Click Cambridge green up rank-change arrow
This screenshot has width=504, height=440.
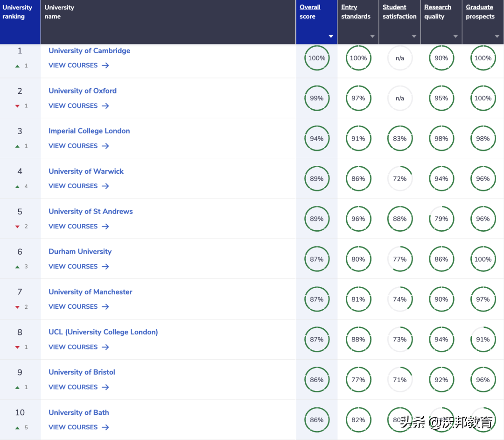(17, 66)
